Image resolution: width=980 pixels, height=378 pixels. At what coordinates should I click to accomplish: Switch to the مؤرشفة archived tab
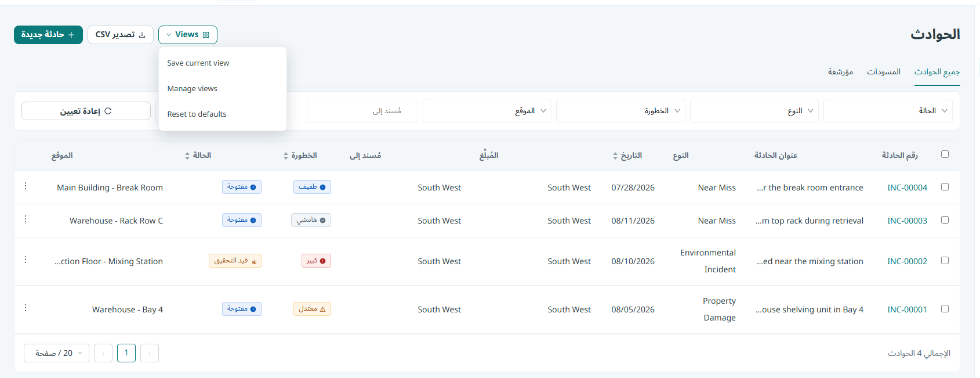pyautogui.click(x=840, y=72)
